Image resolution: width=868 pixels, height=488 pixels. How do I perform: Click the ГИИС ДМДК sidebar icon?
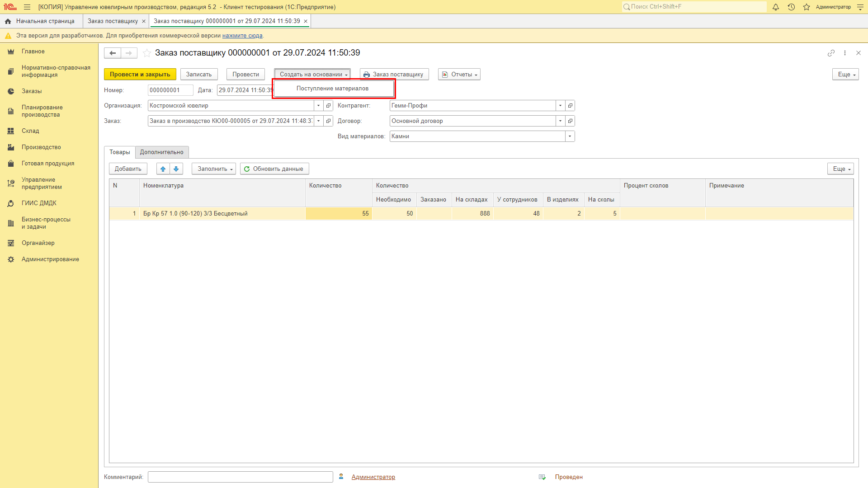[x=11, y=203]
